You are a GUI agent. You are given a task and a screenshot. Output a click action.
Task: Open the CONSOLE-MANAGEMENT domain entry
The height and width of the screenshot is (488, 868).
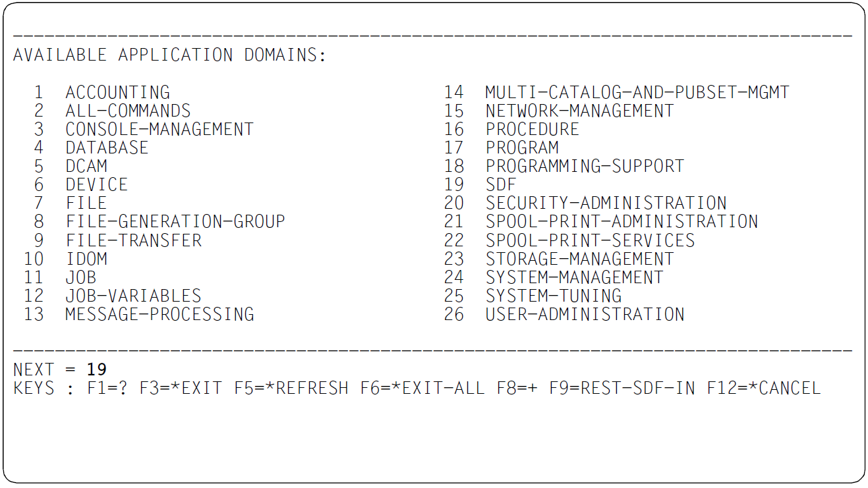[159, 129]
